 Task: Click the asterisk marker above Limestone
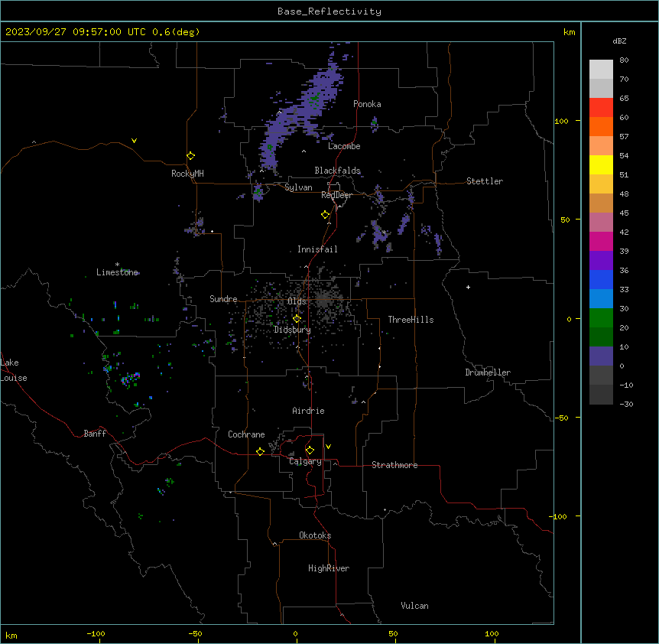point(117,265)
